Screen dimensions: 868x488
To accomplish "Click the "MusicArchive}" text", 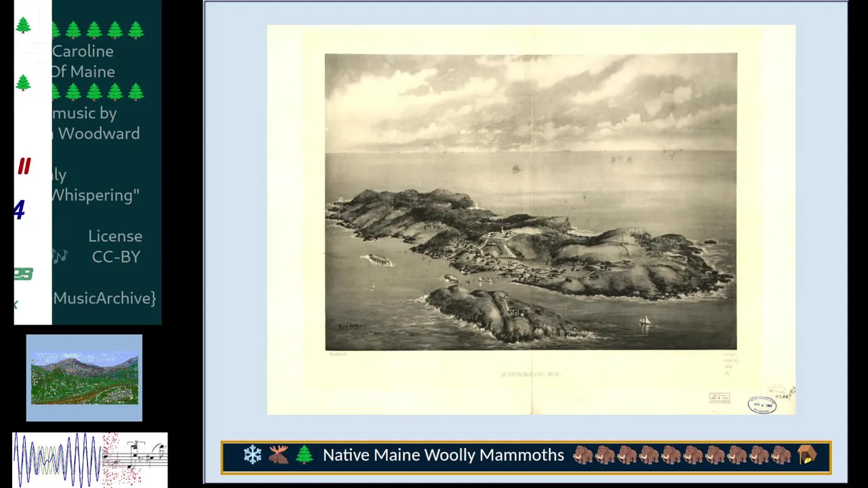I will click(x=105, y=298).
